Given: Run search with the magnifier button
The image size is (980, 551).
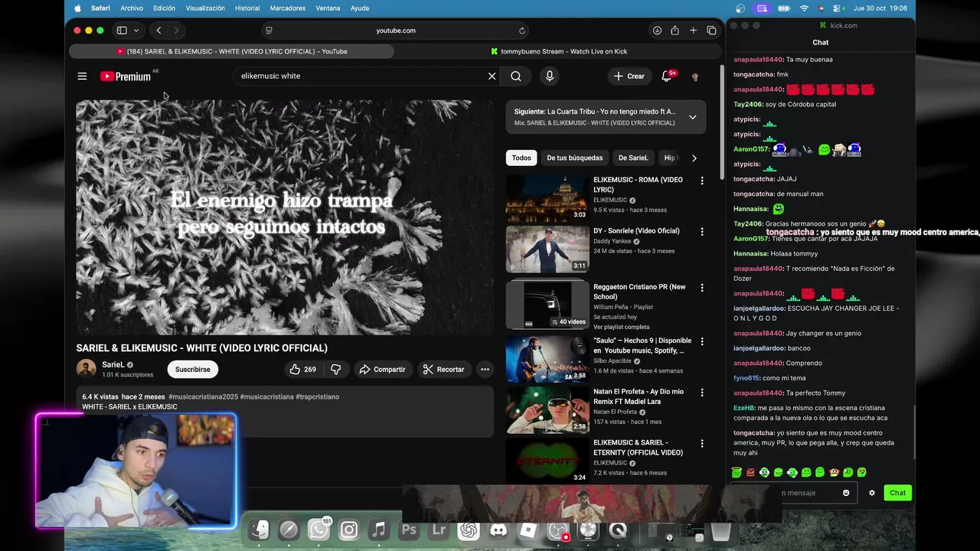Looking at the screenshot, I should (x=516, y=76).
